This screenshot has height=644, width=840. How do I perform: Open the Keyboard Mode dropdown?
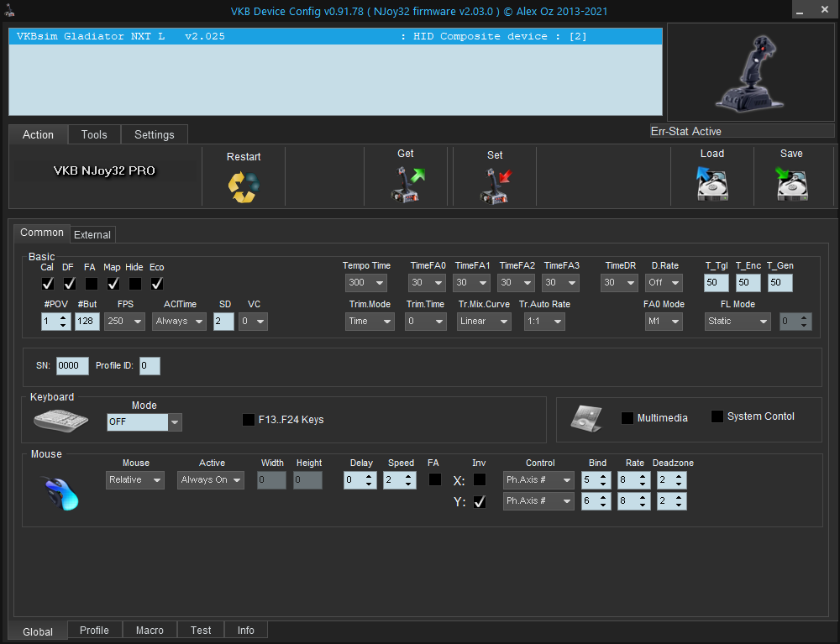point(144,421)
